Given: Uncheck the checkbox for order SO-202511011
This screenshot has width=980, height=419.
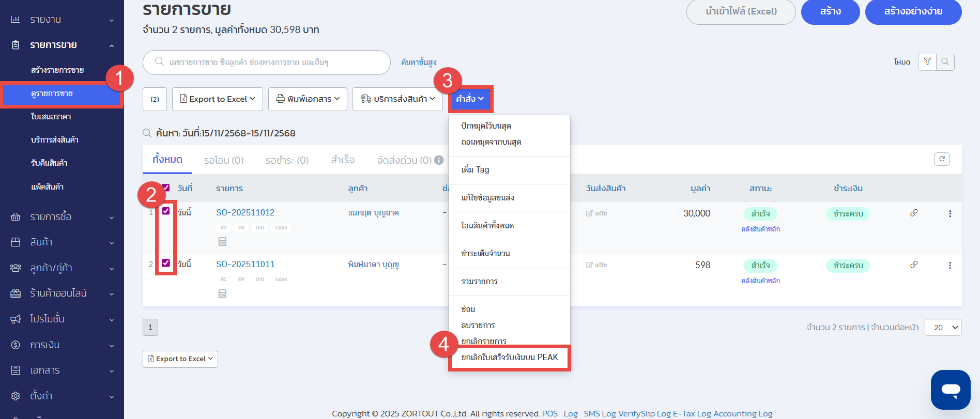Looking at the screenshot, I should (166, 263).
